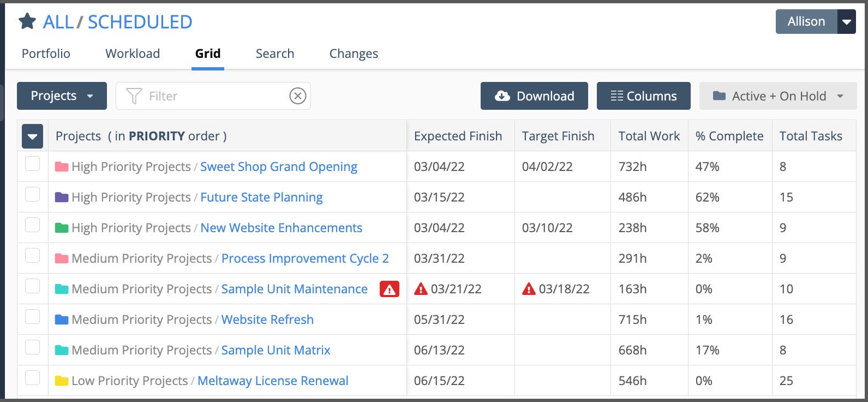Open the Columns chooser

643,96
